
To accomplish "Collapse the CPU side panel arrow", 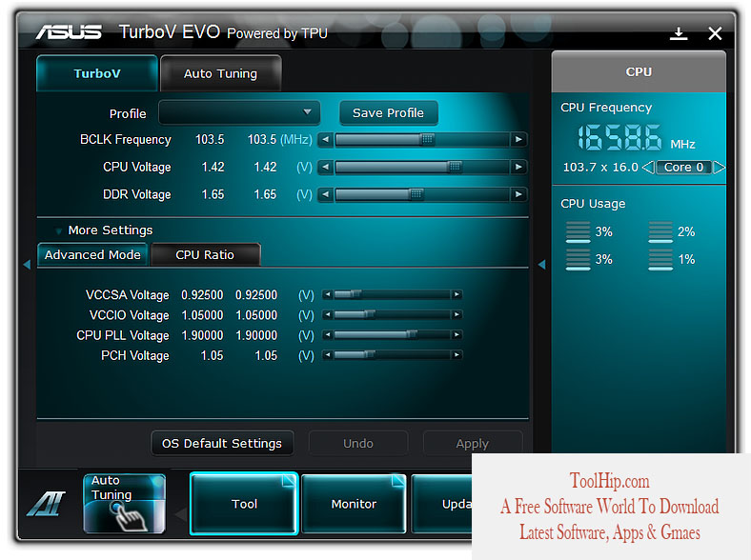I will (541, 264).
